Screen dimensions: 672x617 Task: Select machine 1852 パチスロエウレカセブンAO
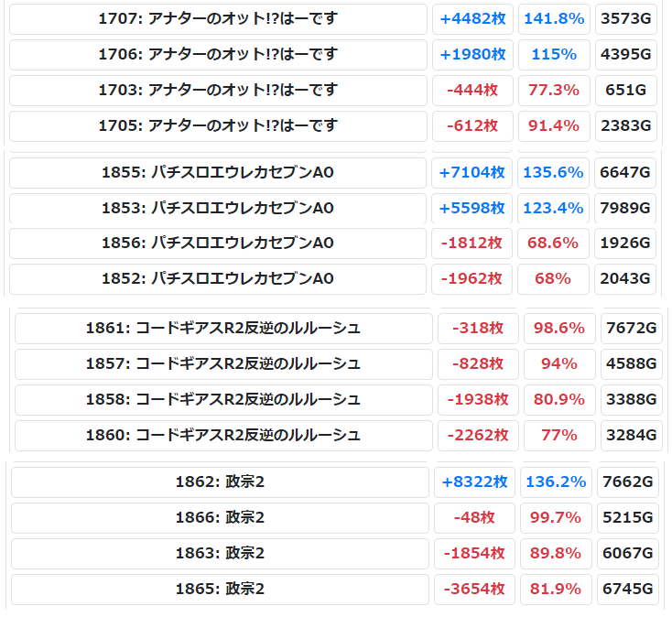tap(218, 279)
